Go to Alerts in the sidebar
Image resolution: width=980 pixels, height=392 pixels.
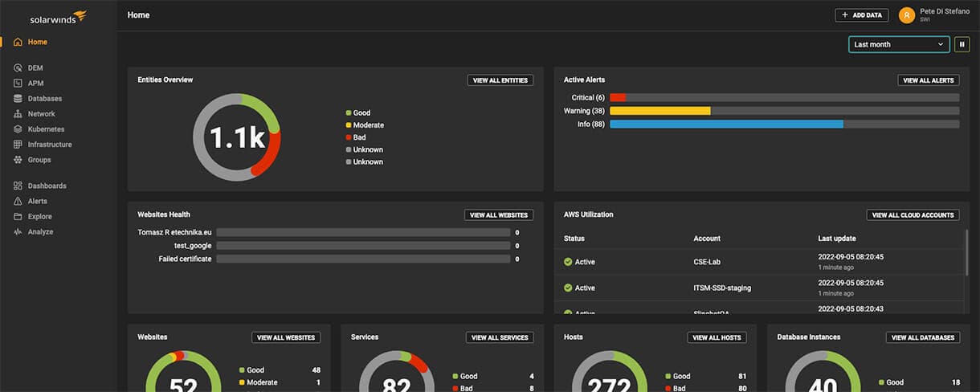[38, 201]
